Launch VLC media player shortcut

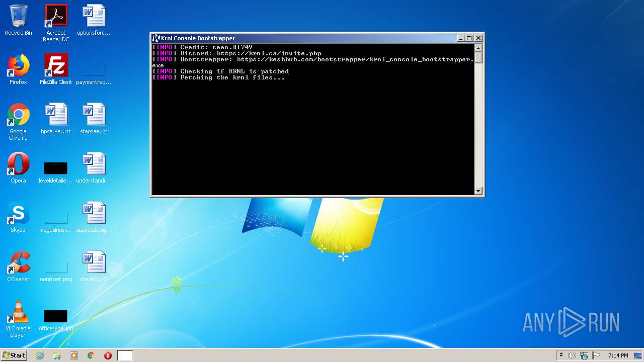tap(18, 319)
